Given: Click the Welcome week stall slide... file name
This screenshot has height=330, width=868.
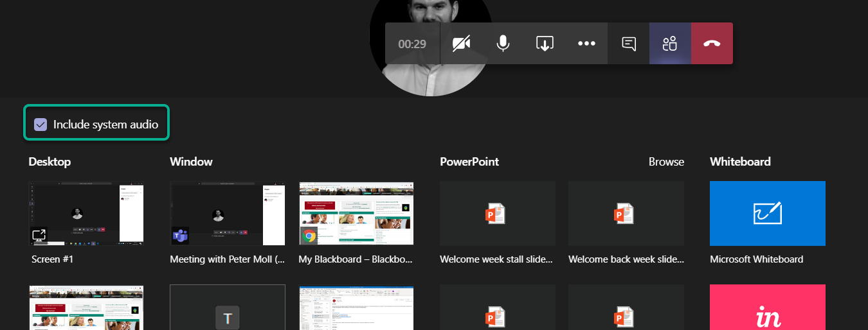Looking at the screenshot, I should pyautogui.click(x=496, y=259).
